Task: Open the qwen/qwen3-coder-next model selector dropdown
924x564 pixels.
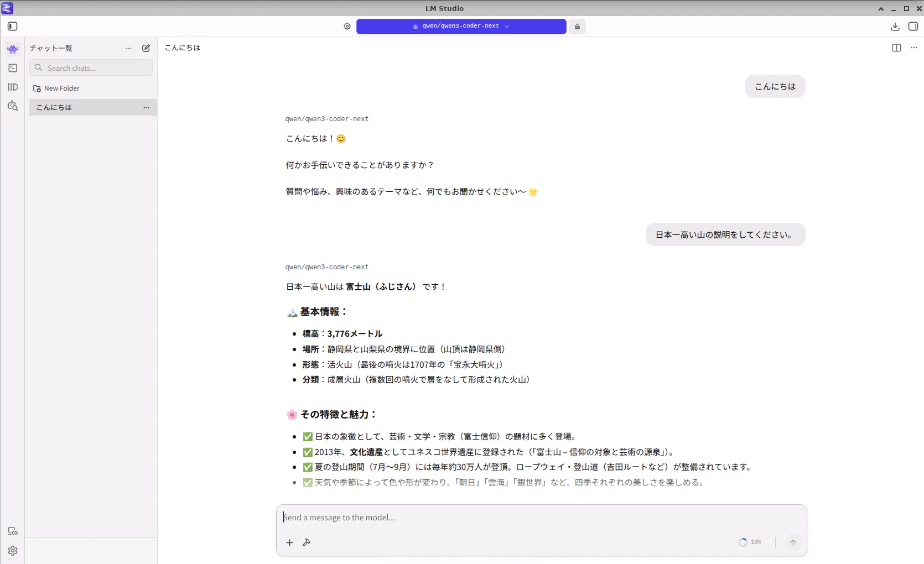Action: click(x=461, y=27)
